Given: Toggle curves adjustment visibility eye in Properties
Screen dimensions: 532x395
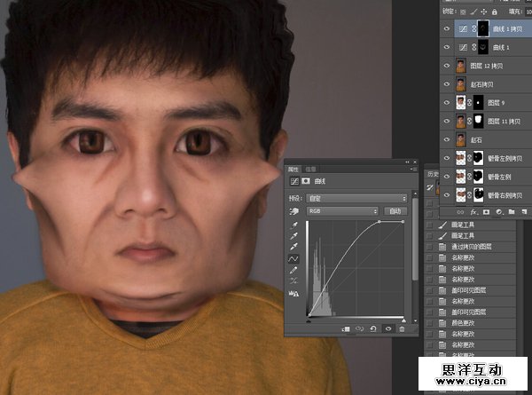Looking at the screenshot, I should 387,328.
